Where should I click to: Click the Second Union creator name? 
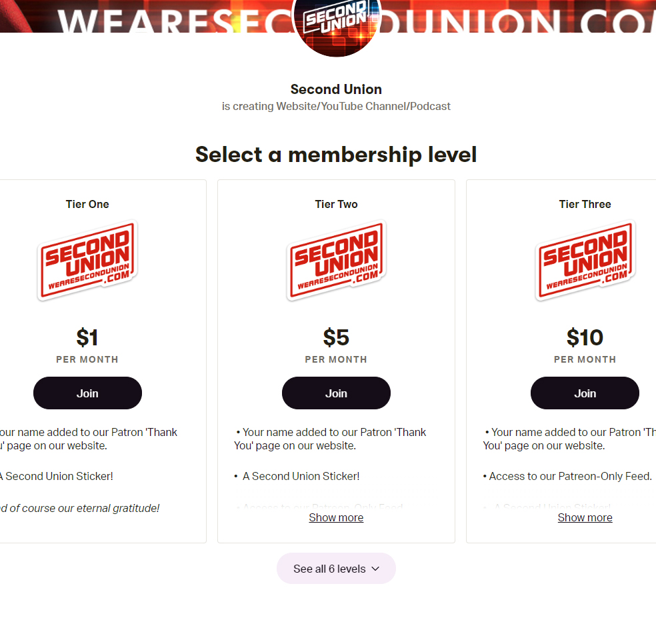tap(336, 89)
